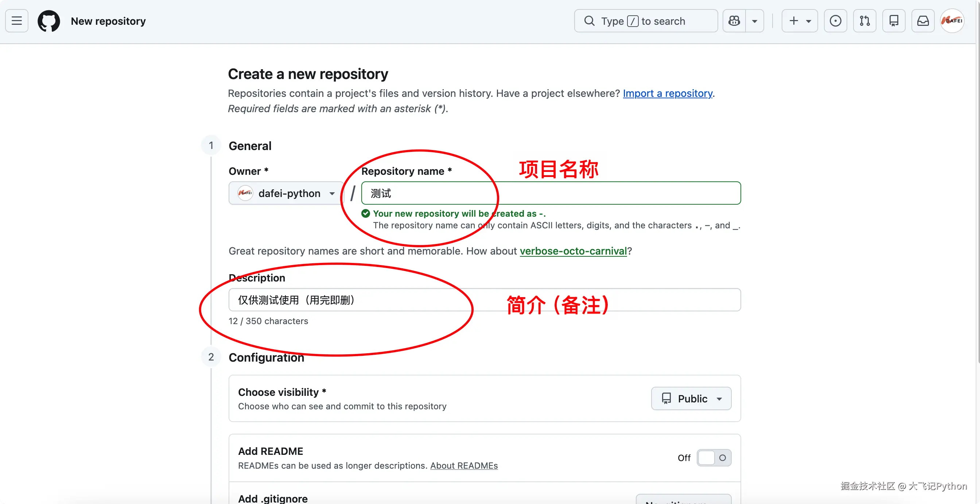The height and width of the screenshot is (504, 980).
Task: Open the dafei-python owner dropdown
Action: (286, 193)
